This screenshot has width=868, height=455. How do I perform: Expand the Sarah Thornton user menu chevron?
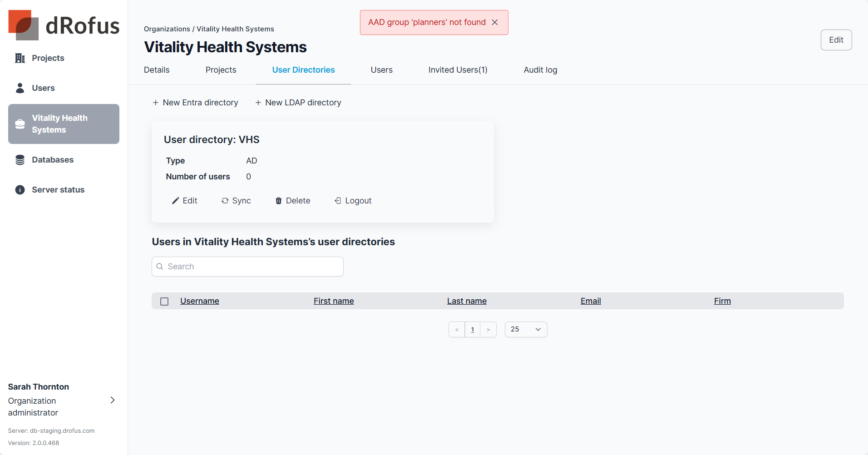coord(113,400)
